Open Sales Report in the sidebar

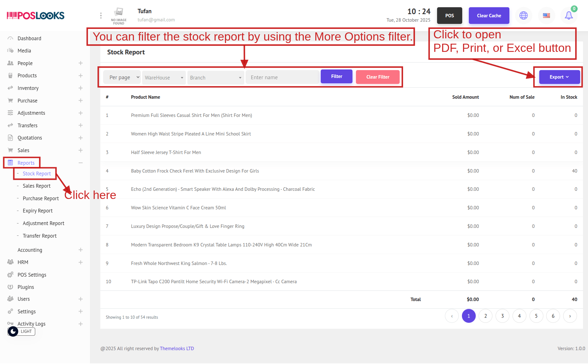pos(36,186)
